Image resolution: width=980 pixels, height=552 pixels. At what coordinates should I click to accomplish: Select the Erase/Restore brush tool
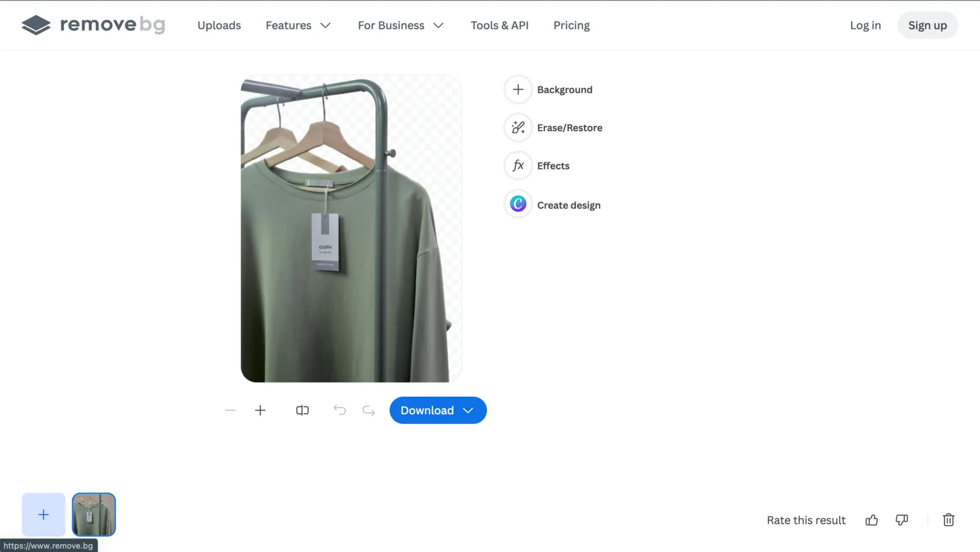click(517, 128)
